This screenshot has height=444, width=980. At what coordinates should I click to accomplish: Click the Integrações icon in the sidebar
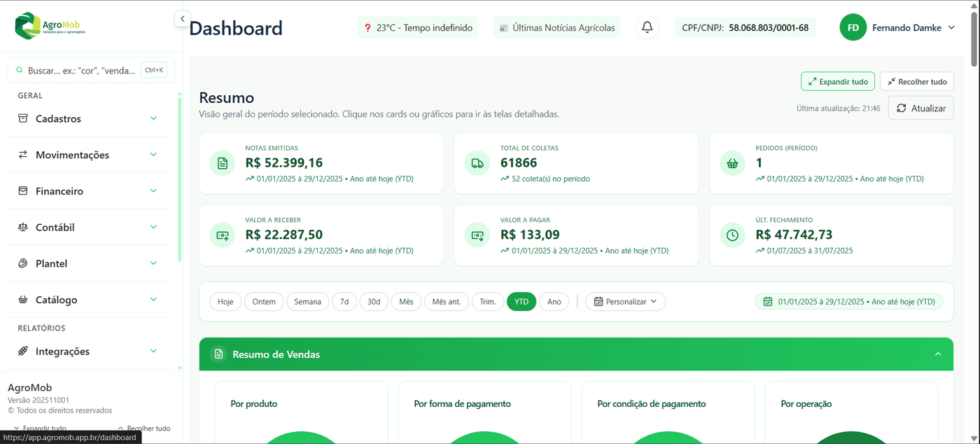tap(23, 351)
